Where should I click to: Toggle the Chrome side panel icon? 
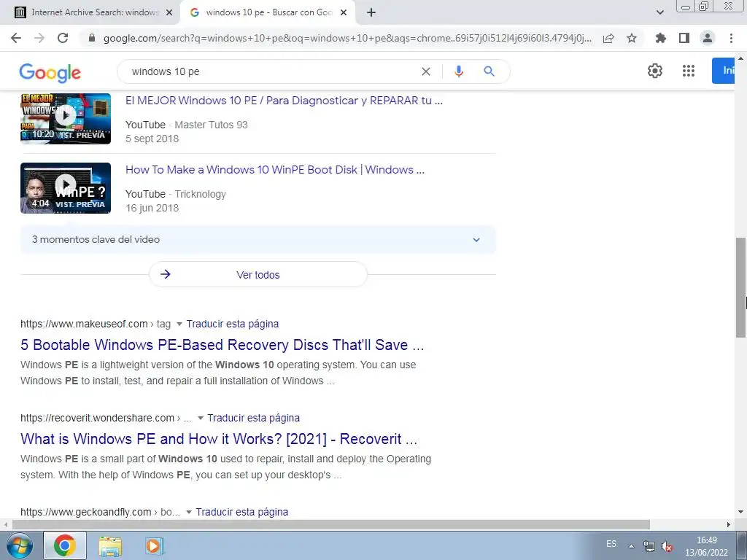pyautogui.click(x=684, y=38)
